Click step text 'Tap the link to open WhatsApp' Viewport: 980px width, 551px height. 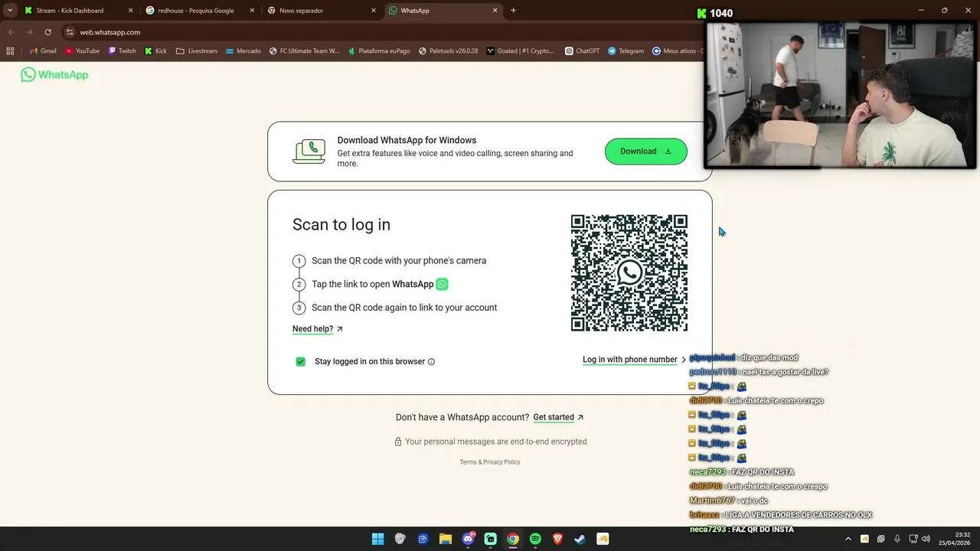click(x=373, y=284)
